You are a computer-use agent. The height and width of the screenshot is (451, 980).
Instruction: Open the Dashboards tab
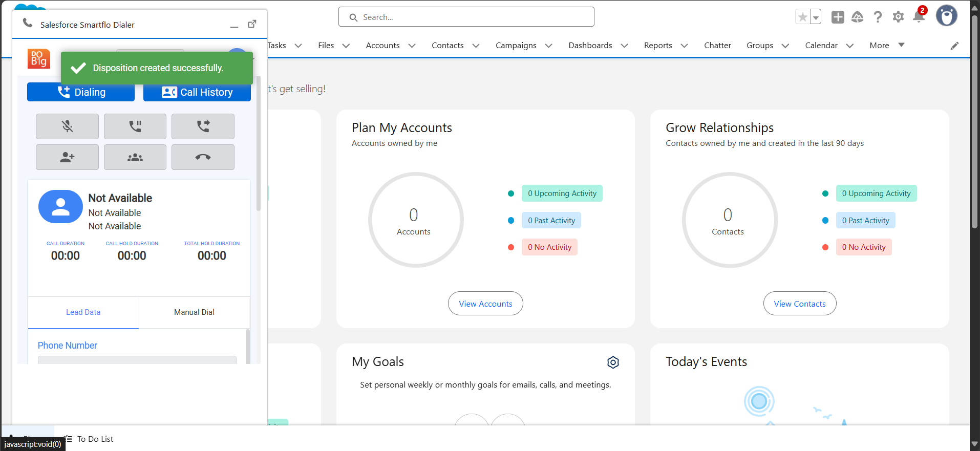pyautogui.click(x=590, y=45)
